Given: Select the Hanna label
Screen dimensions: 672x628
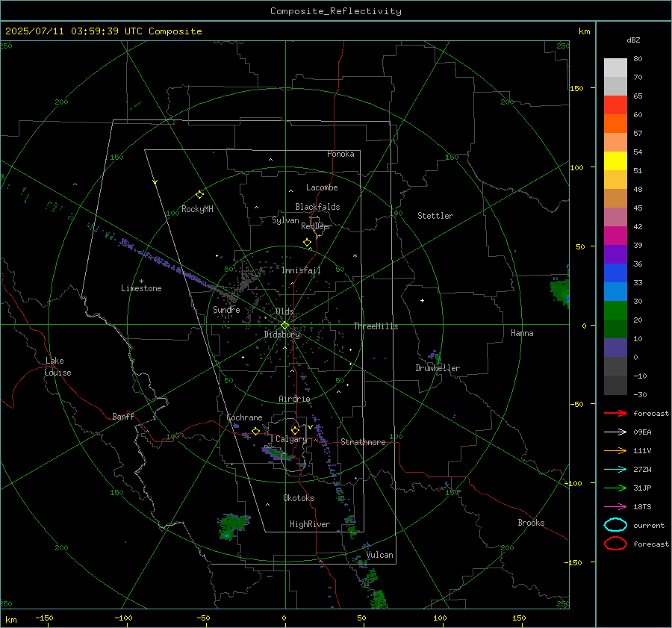Looking at the screenshot, I should (522, 333).
